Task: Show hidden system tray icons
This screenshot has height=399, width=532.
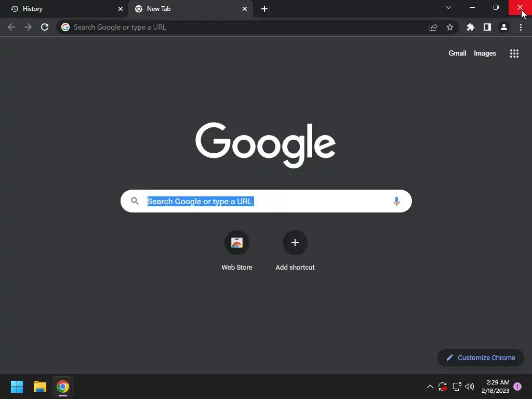Action: coord(430,387)
